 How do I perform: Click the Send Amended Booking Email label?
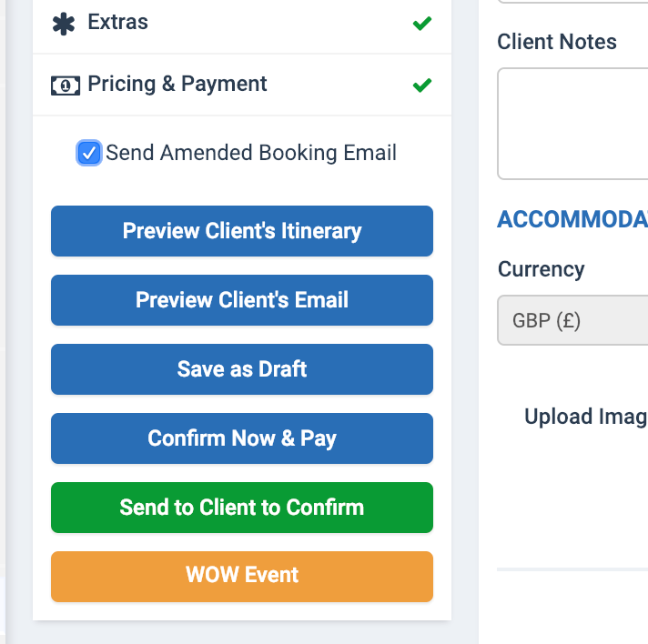coord(251,153)
